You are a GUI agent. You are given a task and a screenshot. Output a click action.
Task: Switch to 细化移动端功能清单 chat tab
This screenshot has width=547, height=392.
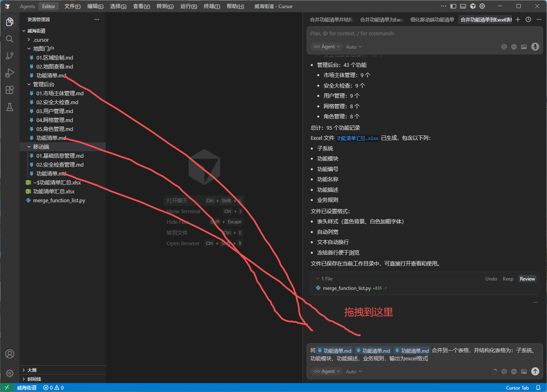click(x=432, y=19)
